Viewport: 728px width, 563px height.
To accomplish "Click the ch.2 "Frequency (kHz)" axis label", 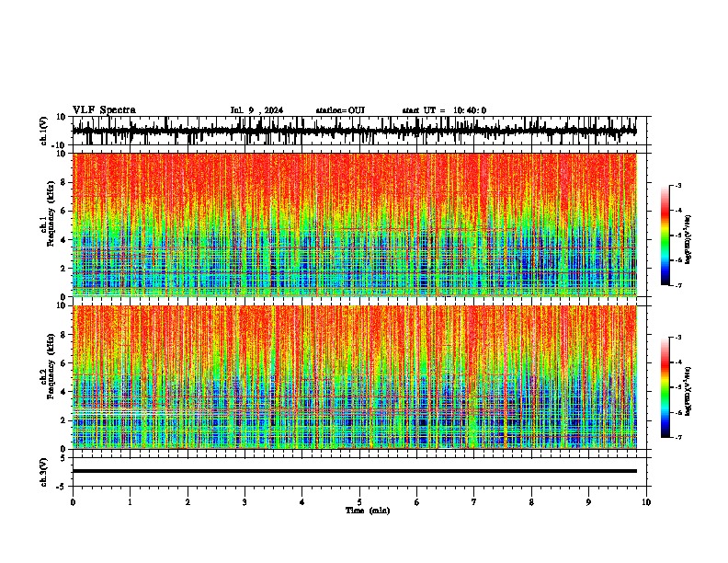I will point(51,366).
